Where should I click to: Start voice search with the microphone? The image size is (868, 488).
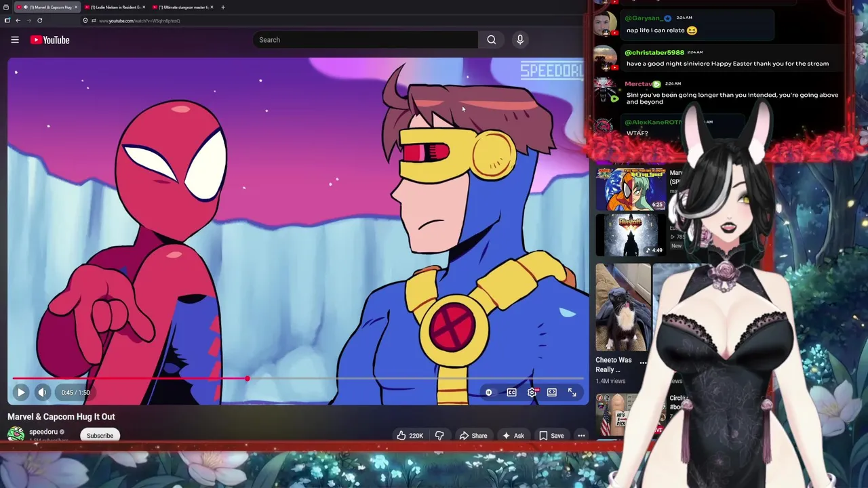(520, 40)
